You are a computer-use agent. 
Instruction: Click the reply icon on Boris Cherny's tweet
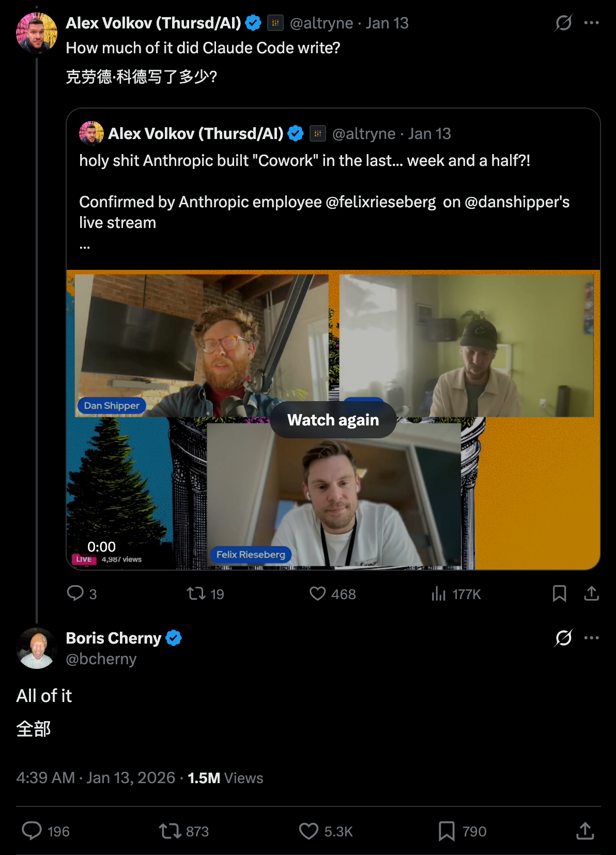[x=32, y=831]
